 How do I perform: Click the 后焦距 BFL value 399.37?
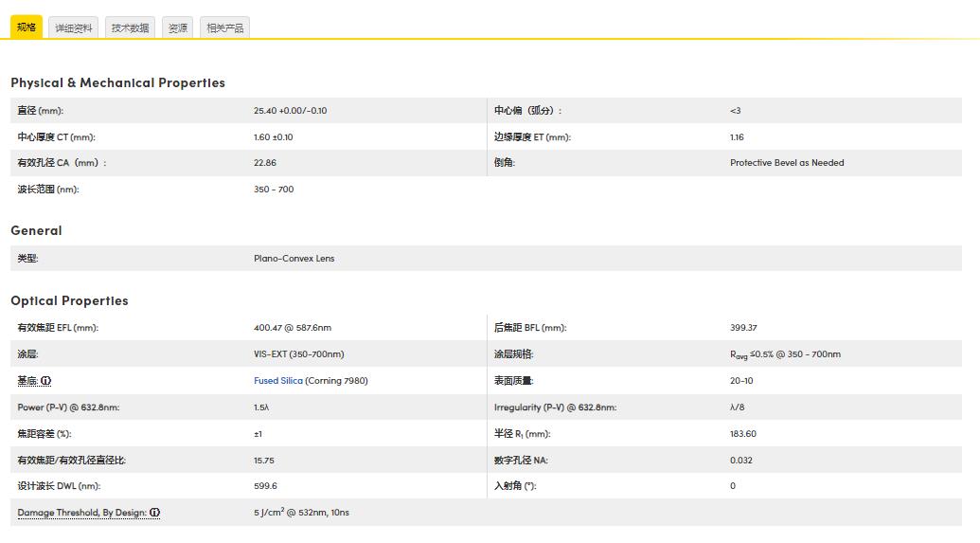click(x=743, y=328)
